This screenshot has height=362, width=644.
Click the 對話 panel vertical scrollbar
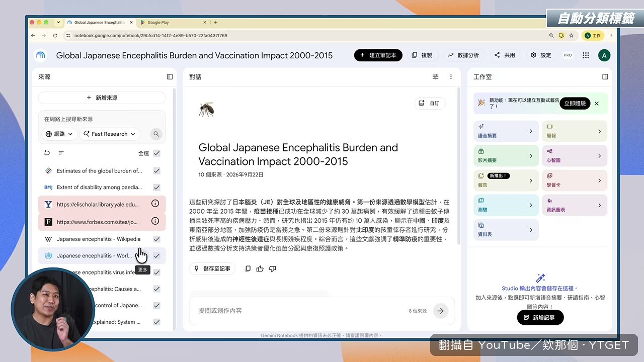(458, 166)
